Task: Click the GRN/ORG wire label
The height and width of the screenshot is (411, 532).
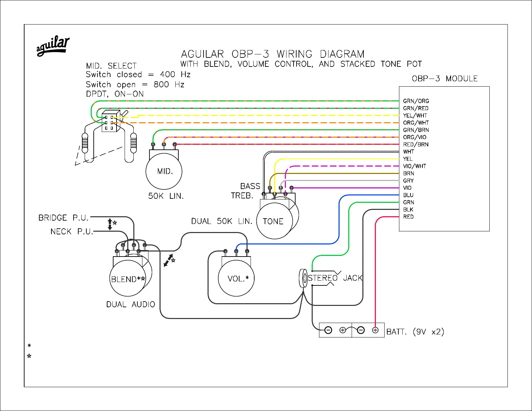Action: (x=416, y=101)
